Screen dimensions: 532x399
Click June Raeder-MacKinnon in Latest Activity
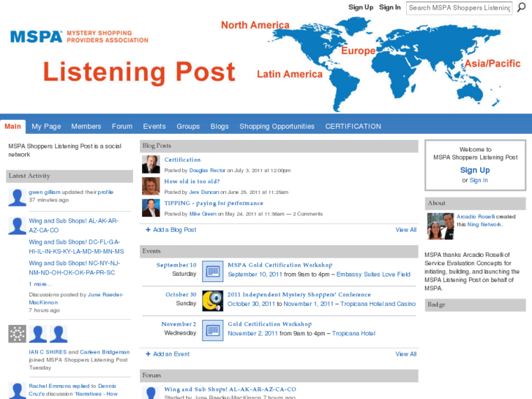coord(76,299)
